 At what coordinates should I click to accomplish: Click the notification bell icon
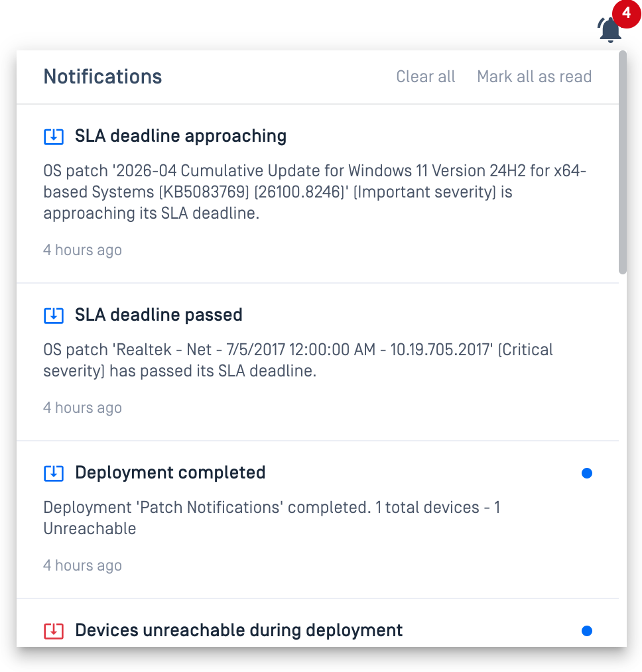[x=610, y=30]
